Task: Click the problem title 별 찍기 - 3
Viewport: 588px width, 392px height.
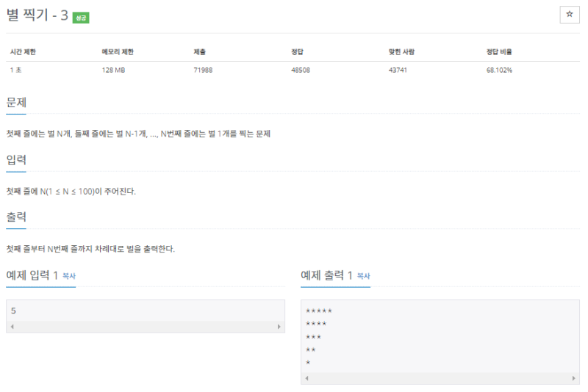Action: point(37,15)
